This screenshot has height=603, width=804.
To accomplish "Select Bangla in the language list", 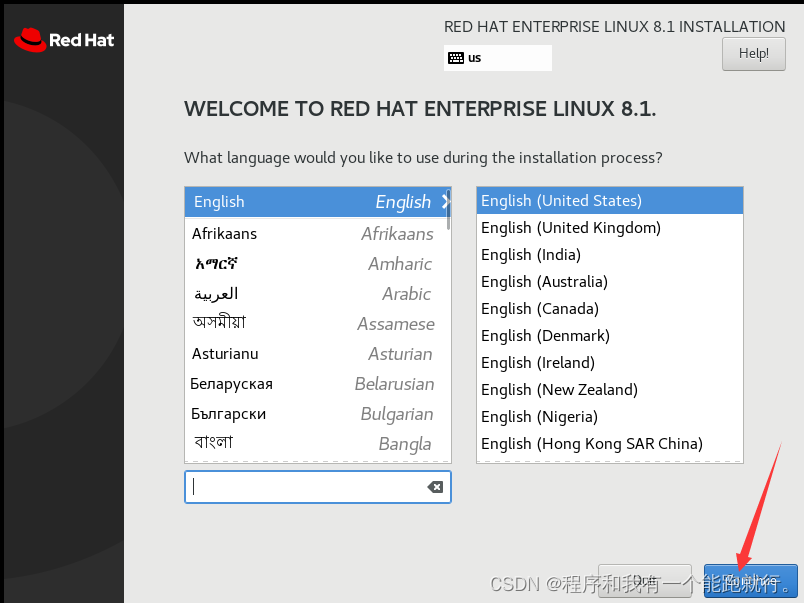I will (x=317, y=444).
